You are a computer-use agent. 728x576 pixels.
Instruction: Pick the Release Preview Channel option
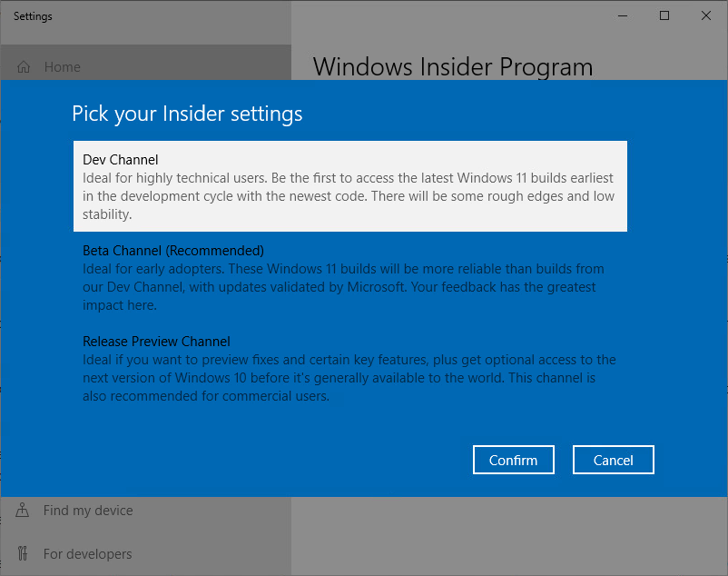[350, 368]
